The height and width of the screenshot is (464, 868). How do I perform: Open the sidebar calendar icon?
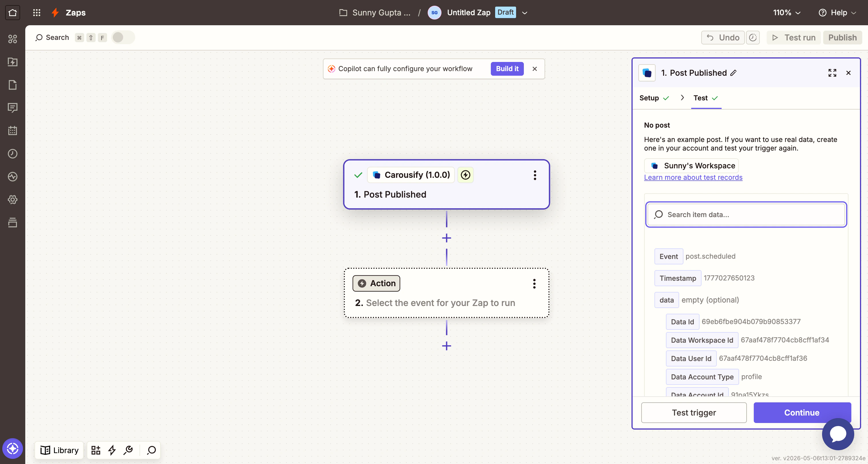tap(12, 131)
